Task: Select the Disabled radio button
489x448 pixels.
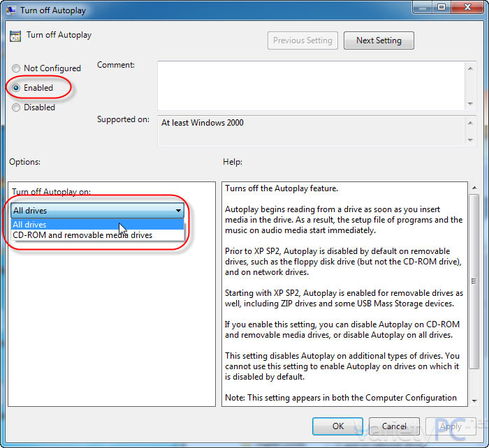Action: tap(16, 107)
